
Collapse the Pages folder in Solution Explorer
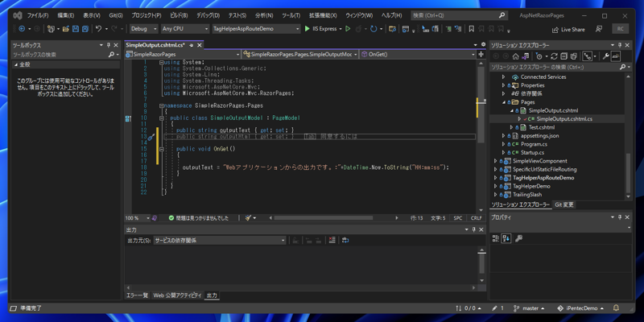coord(504,102)
